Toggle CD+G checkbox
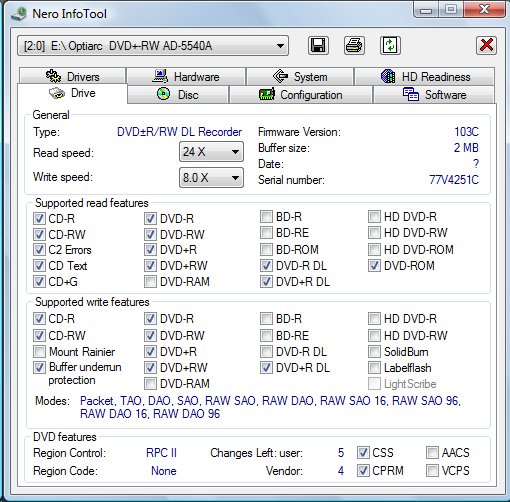510x502 pixels. click(x=39, y=282)
